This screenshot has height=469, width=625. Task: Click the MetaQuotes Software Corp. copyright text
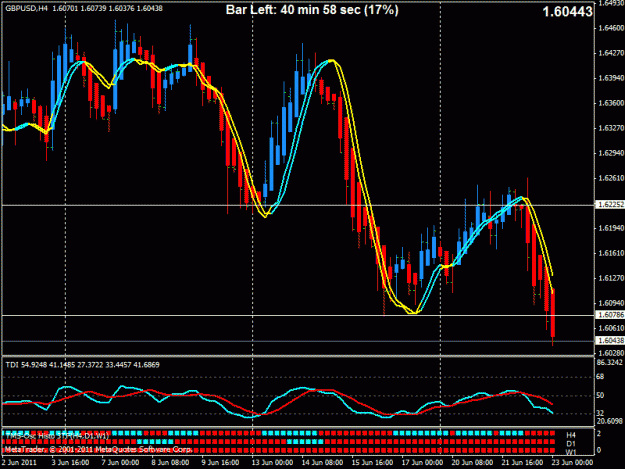[98, 450]
